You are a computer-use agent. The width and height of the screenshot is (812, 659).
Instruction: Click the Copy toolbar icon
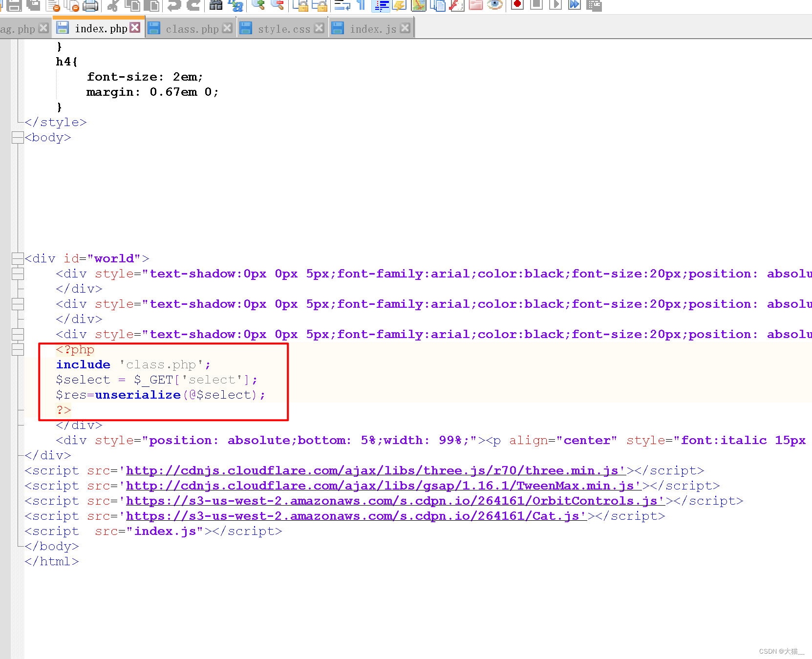132,5
